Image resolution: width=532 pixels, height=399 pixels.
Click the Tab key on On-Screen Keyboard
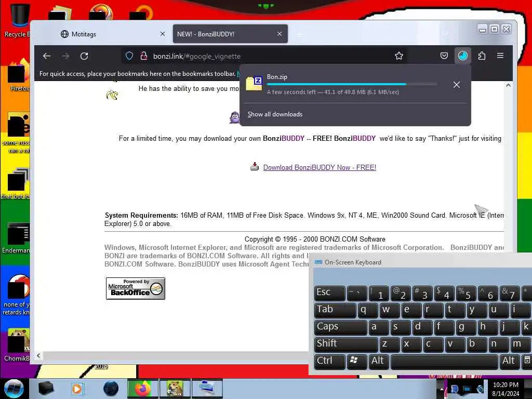click(x=335, y=310)
